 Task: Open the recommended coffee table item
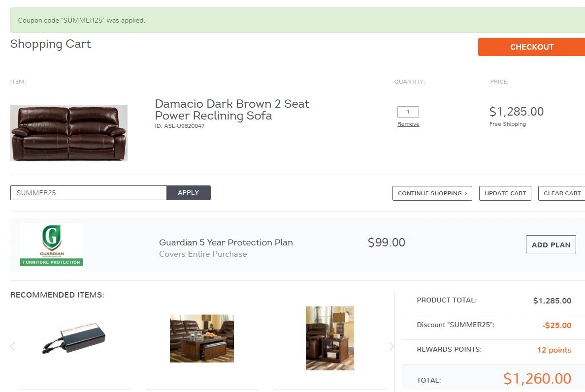[x=202, y=338]
